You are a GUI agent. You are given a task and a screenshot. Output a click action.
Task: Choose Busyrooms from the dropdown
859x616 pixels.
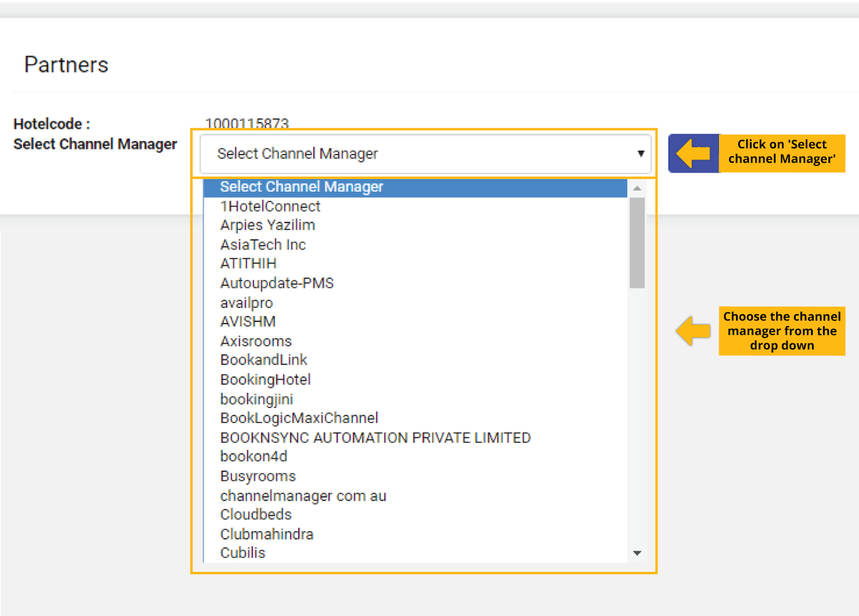pyautogui.click(x=257, y=475)
